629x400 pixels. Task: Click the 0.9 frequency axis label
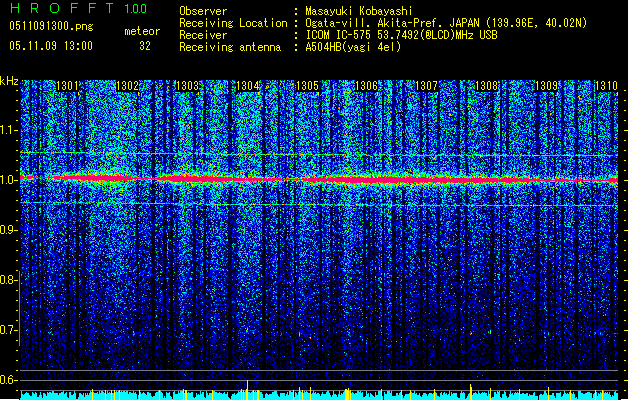click(x=8, y=230)
